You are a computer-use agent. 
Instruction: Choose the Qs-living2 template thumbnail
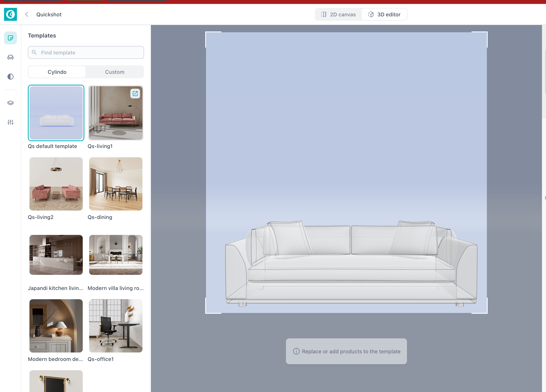[56, 184]
